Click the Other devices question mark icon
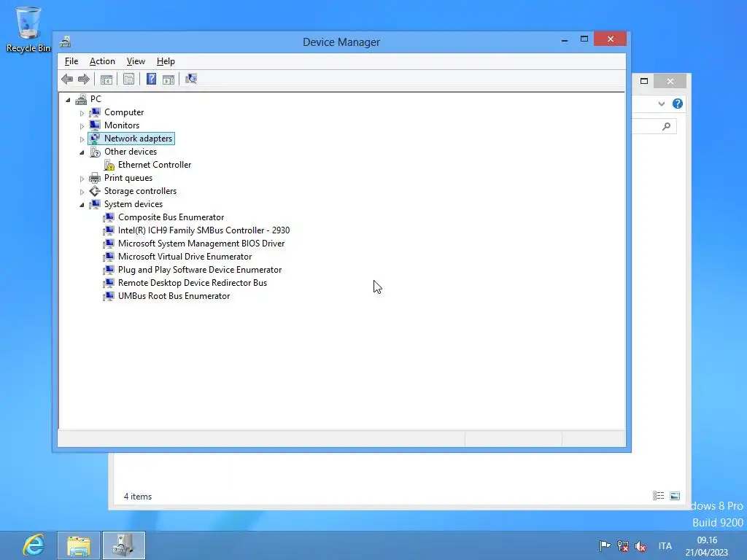This screenshot has width=747, height=560. [95, 152]
